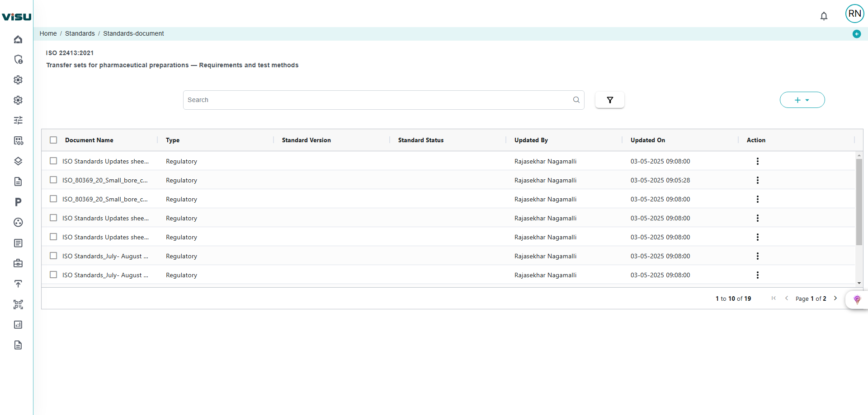Click the lightbulb assistant icon
Image resolution: width=868 pixels, height=415 pixels.
857,299
